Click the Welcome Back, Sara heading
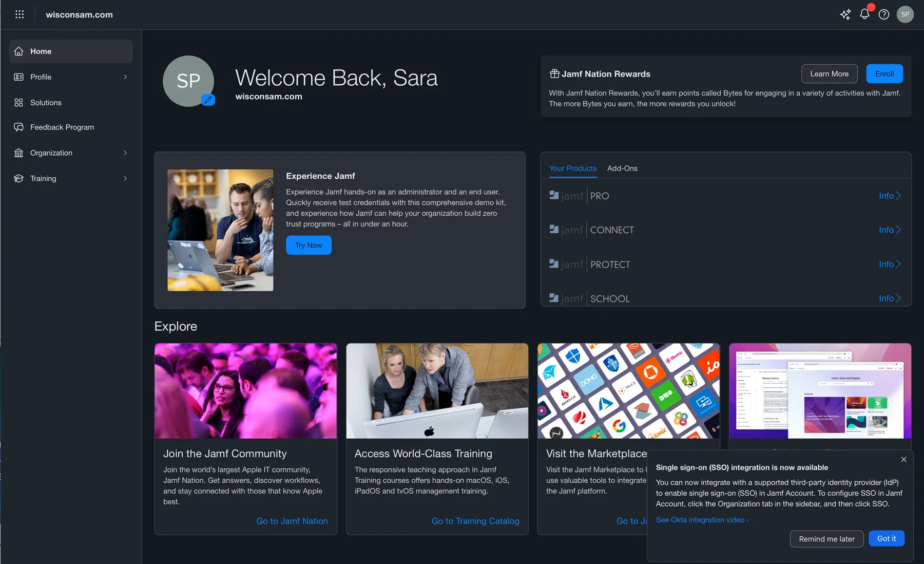 pyautogui.click(x=336, y=78)
